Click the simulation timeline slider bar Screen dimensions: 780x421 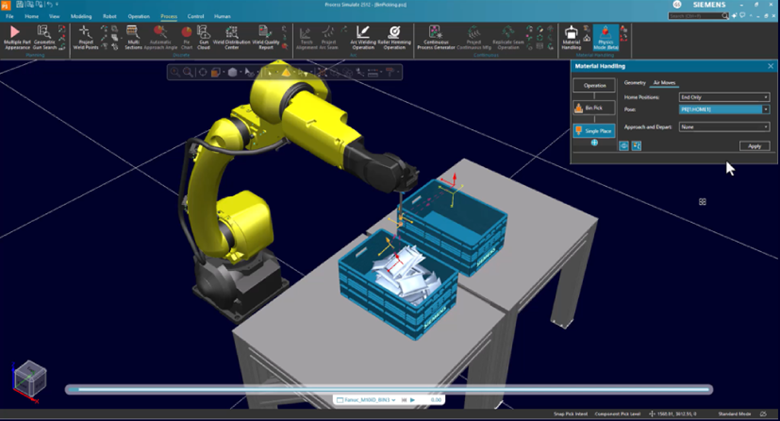coord(388,389)
